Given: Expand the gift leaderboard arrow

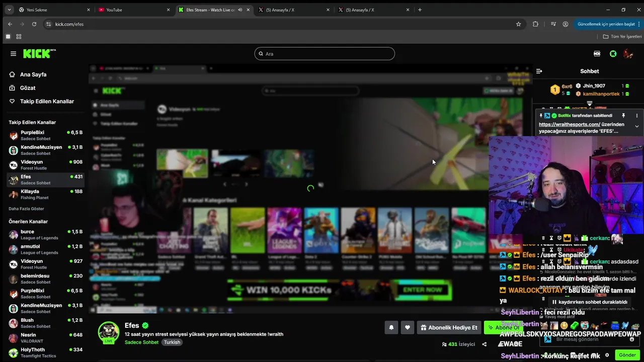Looking at the screenshot, I should point(589,104).
